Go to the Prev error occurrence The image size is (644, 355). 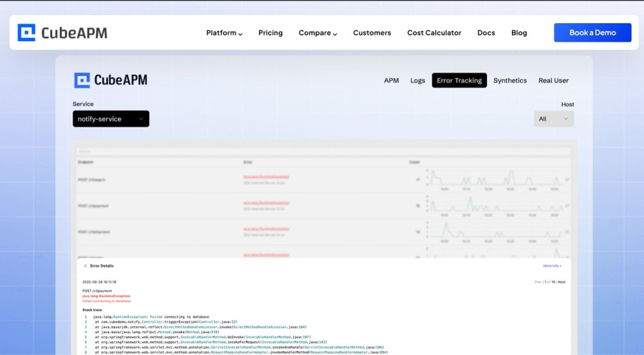tap(538, 282)
